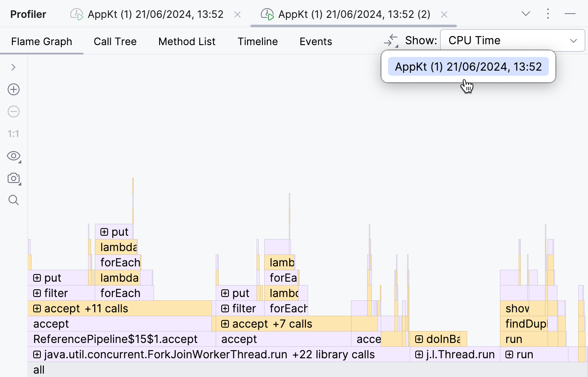588x377 pixels.
Task: Click the Profiler options kebab menu icon
Action: point(548,14)
